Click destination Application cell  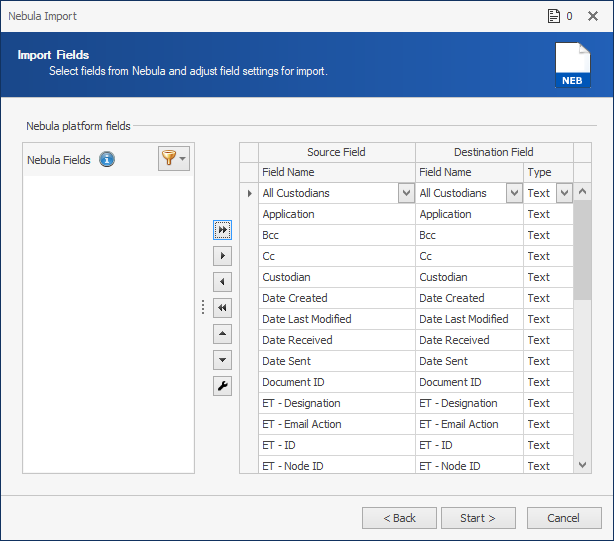470,214
